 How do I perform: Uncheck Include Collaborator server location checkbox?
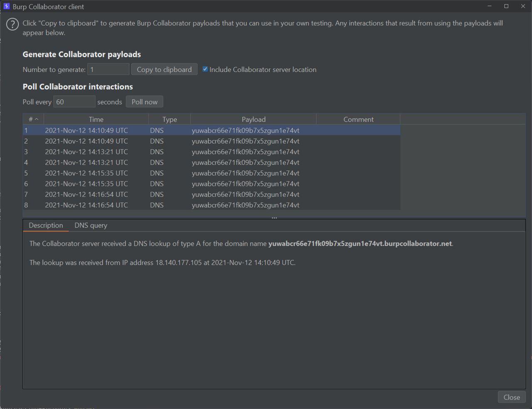[205, 69]
